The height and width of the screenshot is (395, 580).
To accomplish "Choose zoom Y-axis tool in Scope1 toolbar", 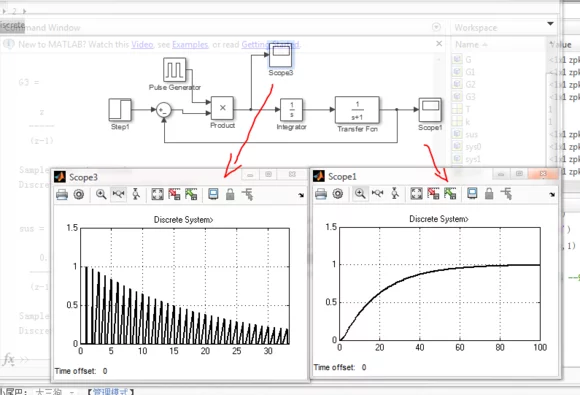I will (x=395, y=194).
